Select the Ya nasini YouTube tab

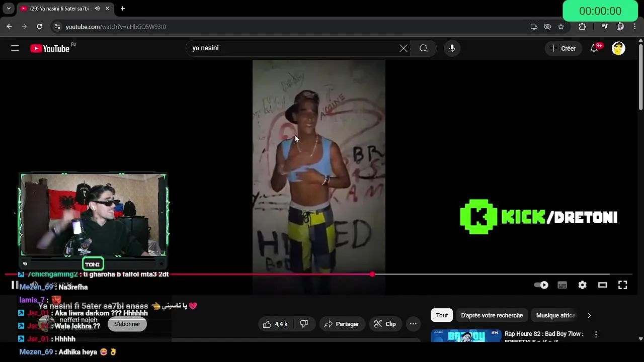[x=59, y=9]
